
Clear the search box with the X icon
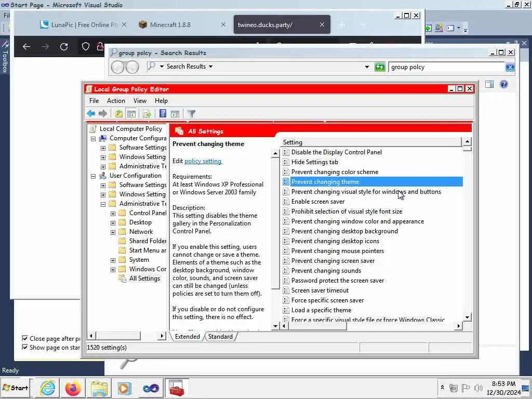tap(510, 67)
